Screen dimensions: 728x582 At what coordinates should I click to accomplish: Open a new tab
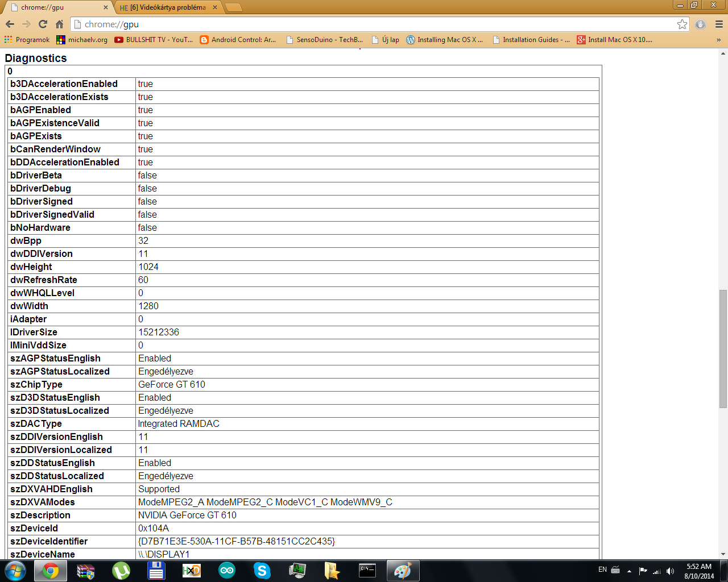233,7
